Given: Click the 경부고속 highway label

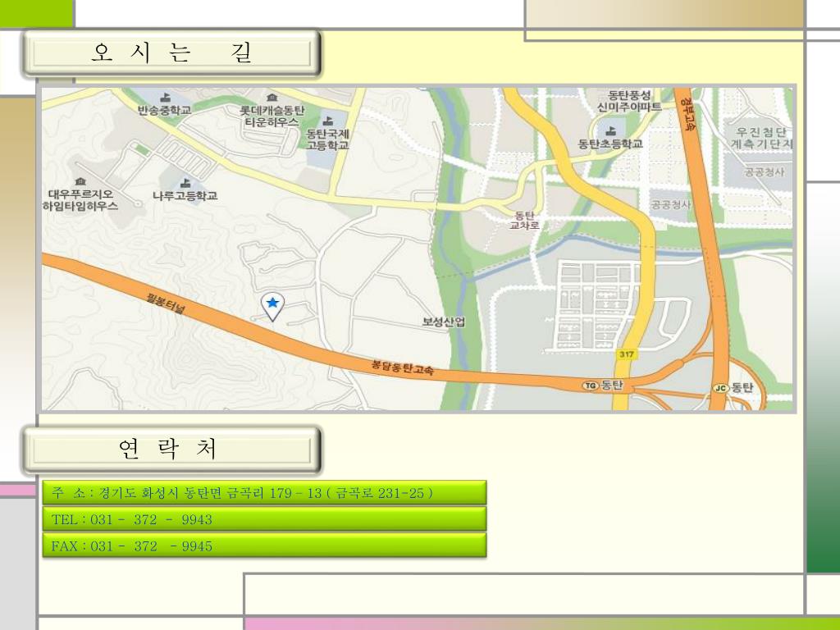Looking at the screenshot, I should tap(687, 113).
